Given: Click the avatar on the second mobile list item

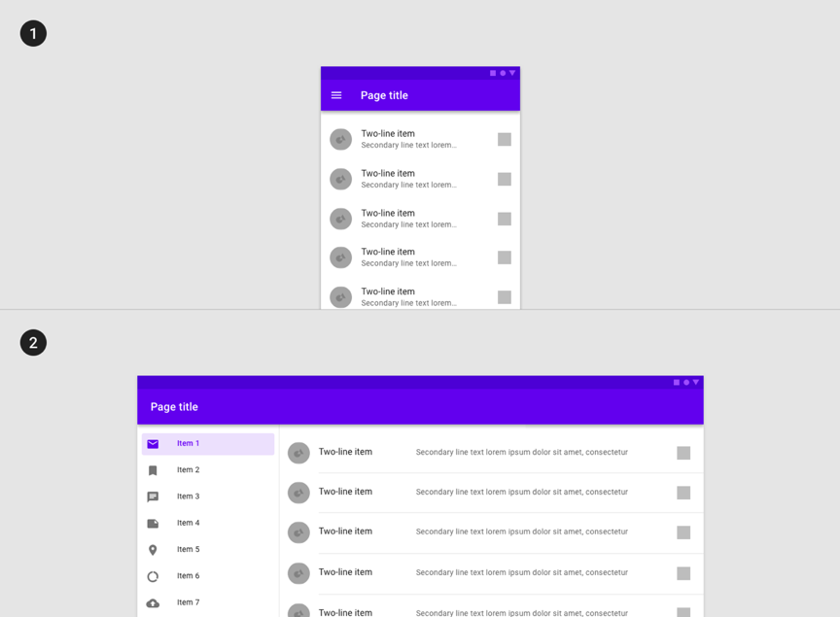Looking at the screenshot, I should [x=340, y=179].
